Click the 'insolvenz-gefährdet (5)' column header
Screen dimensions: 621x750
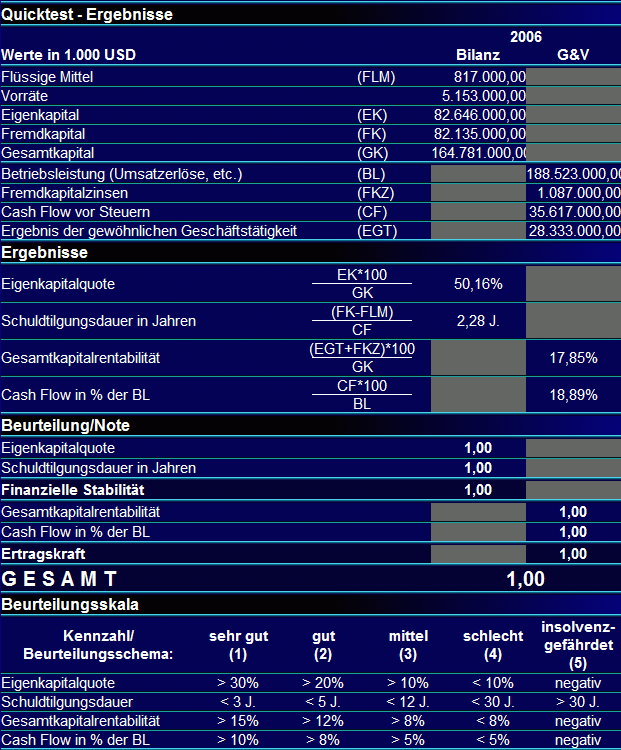578,645
